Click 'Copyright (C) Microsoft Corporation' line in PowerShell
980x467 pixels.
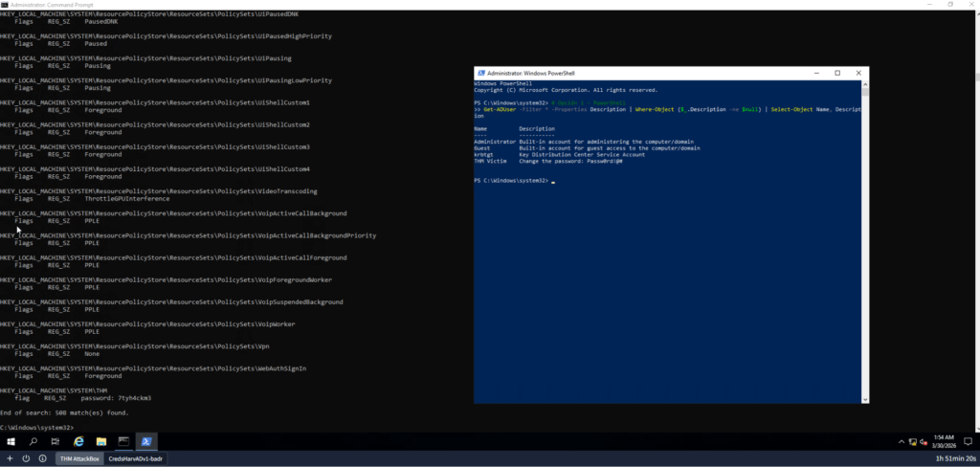(566, 90)
